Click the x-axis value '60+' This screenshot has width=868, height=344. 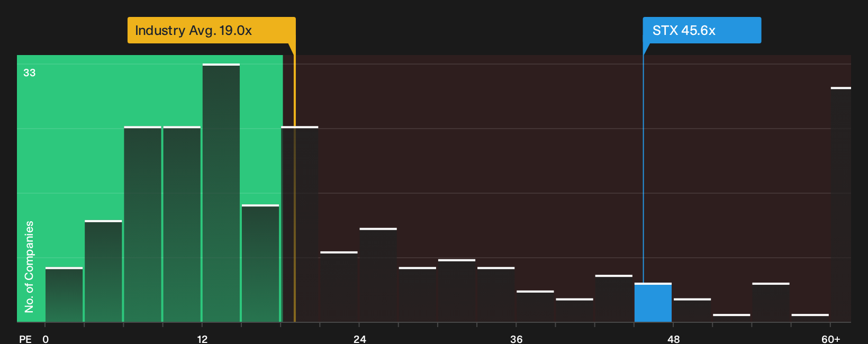831,339
